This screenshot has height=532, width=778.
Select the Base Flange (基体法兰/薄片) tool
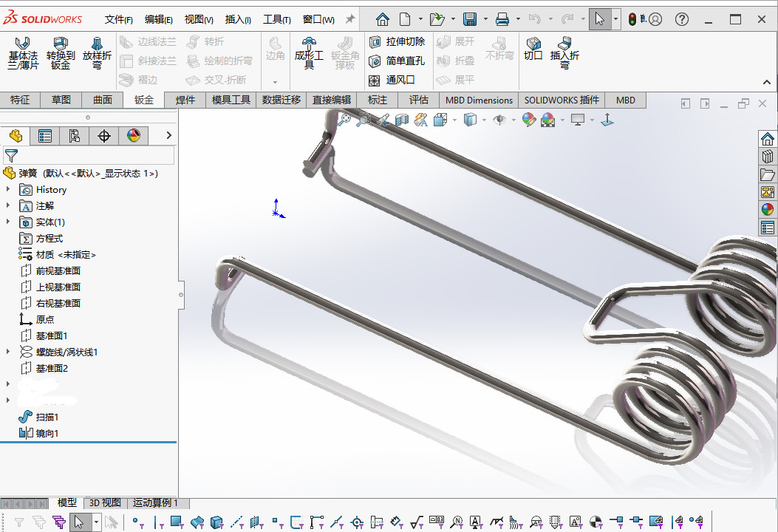tap(23, 54)
